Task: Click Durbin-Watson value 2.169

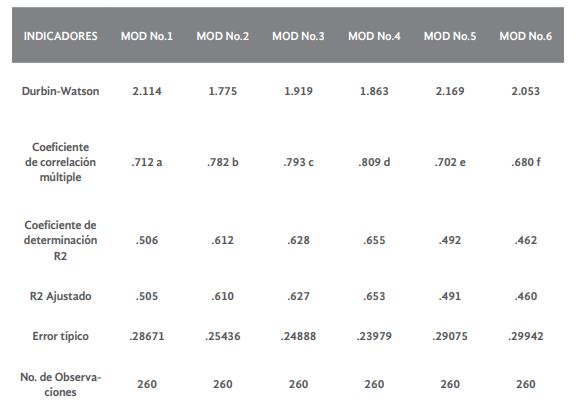Action: click(x=450, y=91)
